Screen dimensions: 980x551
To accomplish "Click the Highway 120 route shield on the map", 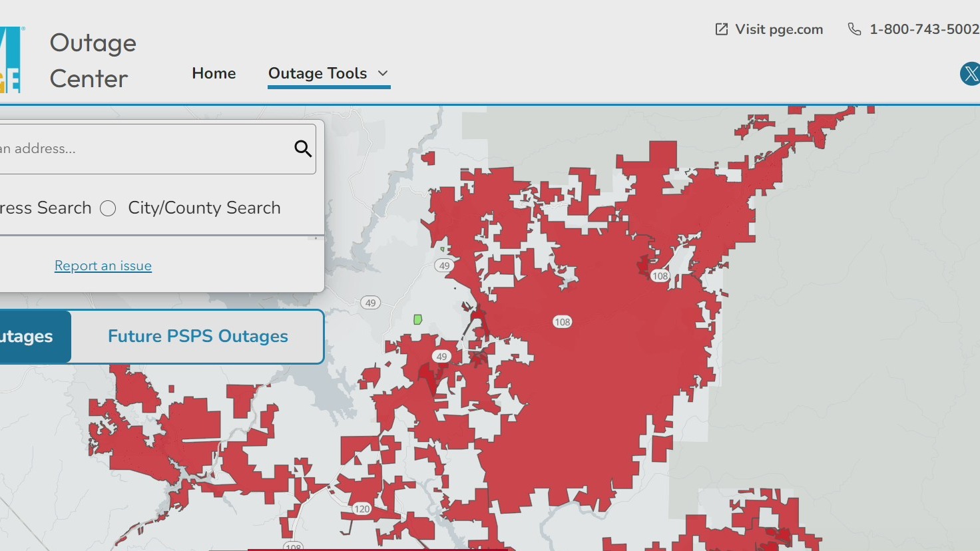I will (x=362, y=508).
